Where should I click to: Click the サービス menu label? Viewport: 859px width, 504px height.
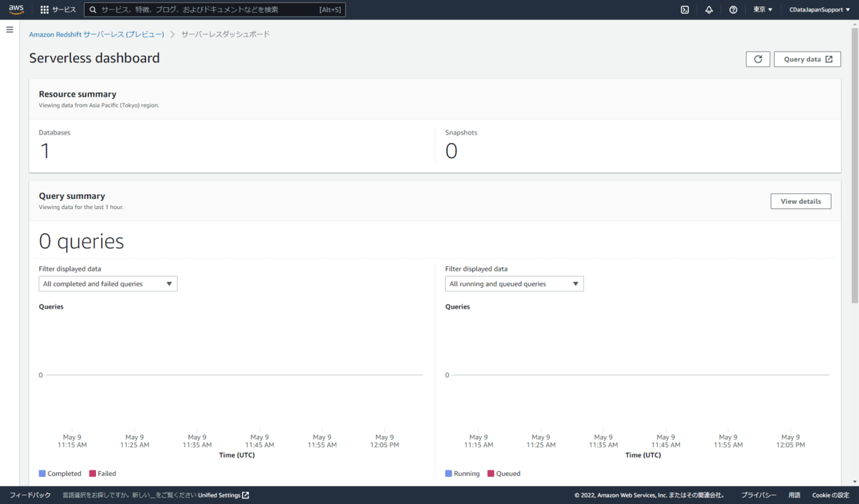tap(64, 10)
